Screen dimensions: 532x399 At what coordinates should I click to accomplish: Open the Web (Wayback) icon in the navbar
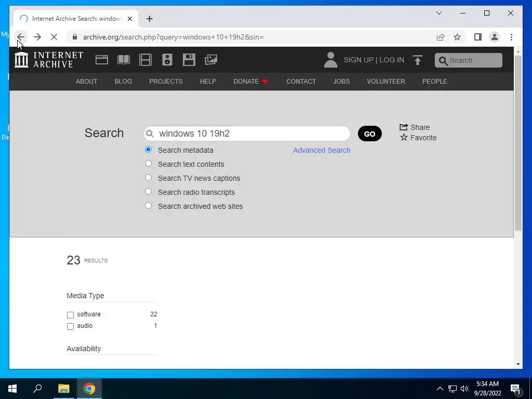(x=101, y=60)
